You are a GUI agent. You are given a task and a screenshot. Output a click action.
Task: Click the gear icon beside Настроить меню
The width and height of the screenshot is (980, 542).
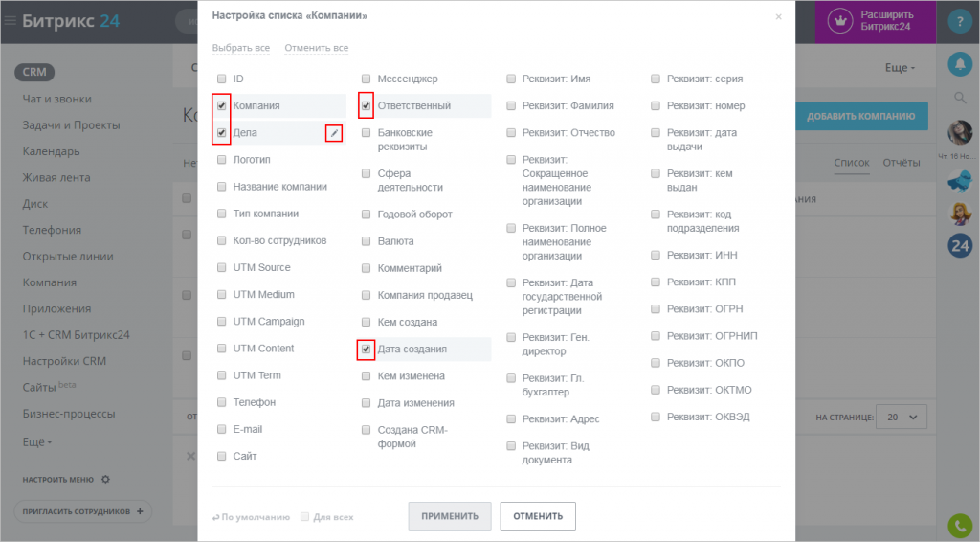(x=106, y=479)
